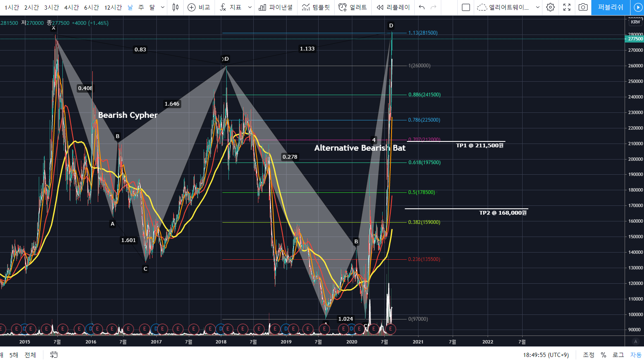Create an 얼러트 alert
Screen dimensions: 644x362
(353, 7)
